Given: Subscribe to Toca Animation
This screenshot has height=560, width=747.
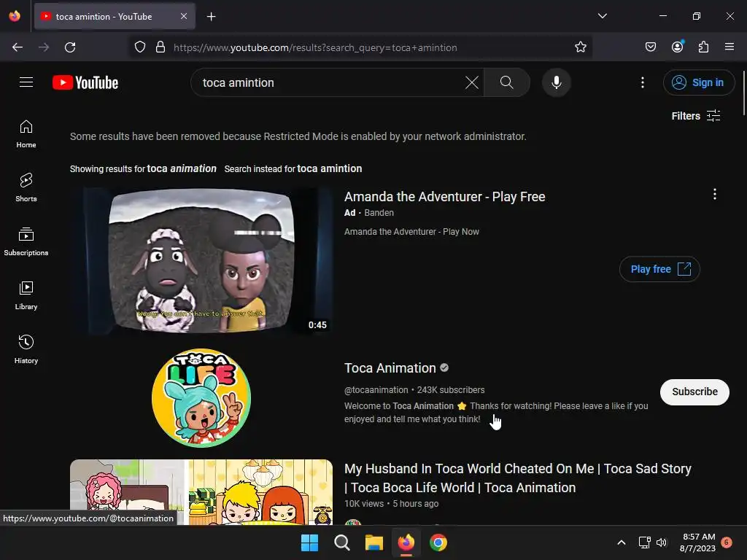Looking at the screenshot, I should coord(694,392).
